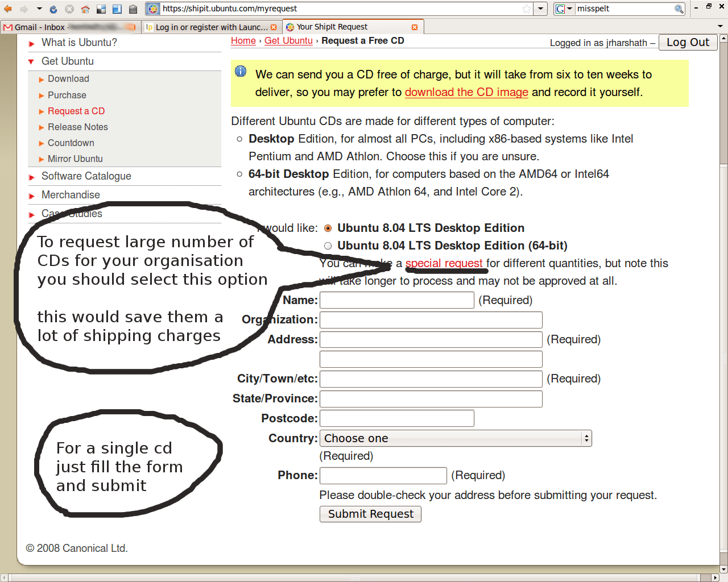Image resolution: width=728 pixels, height=582 pixels.
Task: Click the vertical scrollbar up arrow
Action: coord(723,39)
